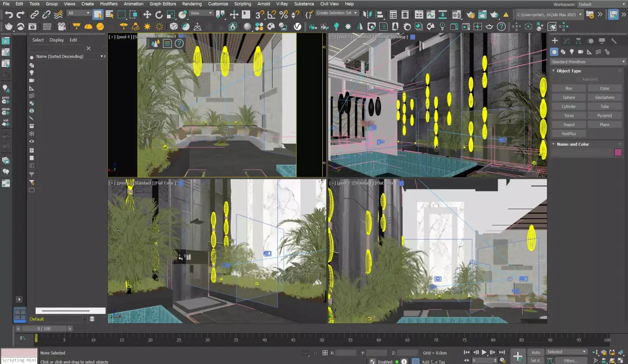Click the Redo arrow icon
Screen dimensions: 628x364
click(x=20, y=15)
